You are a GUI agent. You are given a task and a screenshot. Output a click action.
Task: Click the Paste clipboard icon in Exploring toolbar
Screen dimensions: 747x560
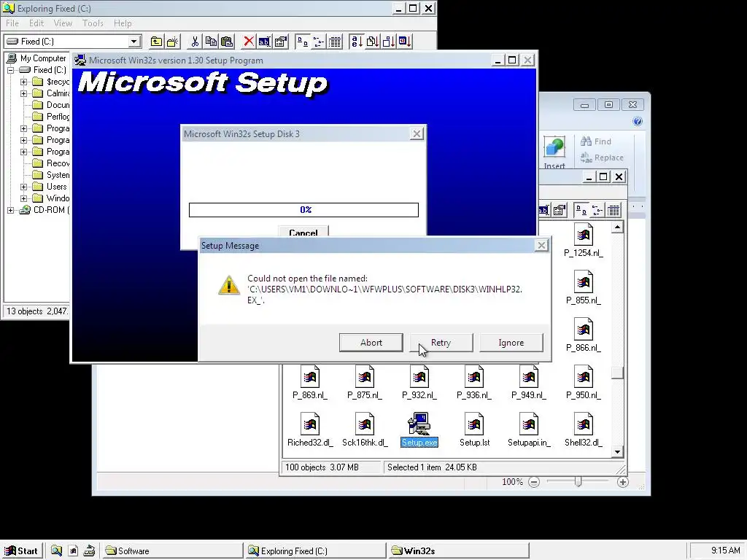227,42
